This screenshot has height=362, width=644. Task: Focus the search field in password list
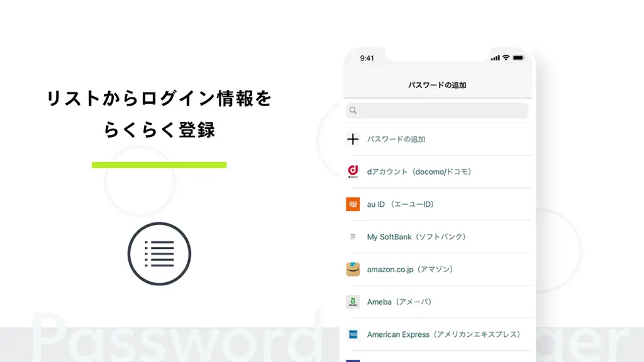click(x=437, y=111)
